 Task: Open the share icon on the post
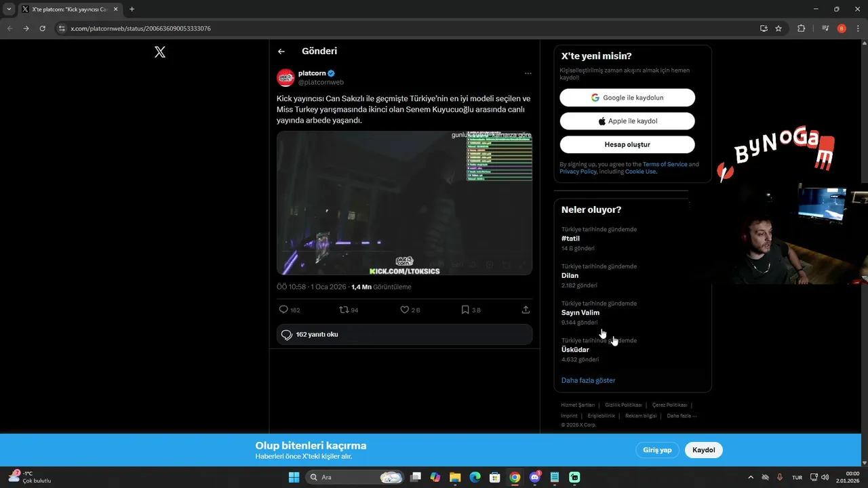click(x=526, y=310)
